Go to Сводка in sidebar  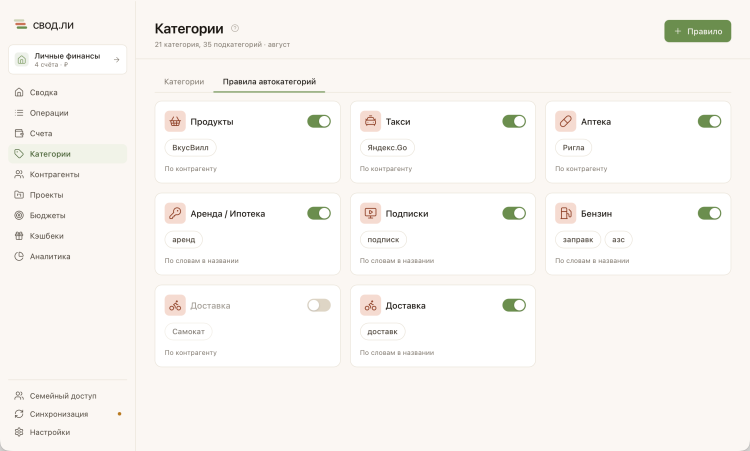tap(67, 92)
